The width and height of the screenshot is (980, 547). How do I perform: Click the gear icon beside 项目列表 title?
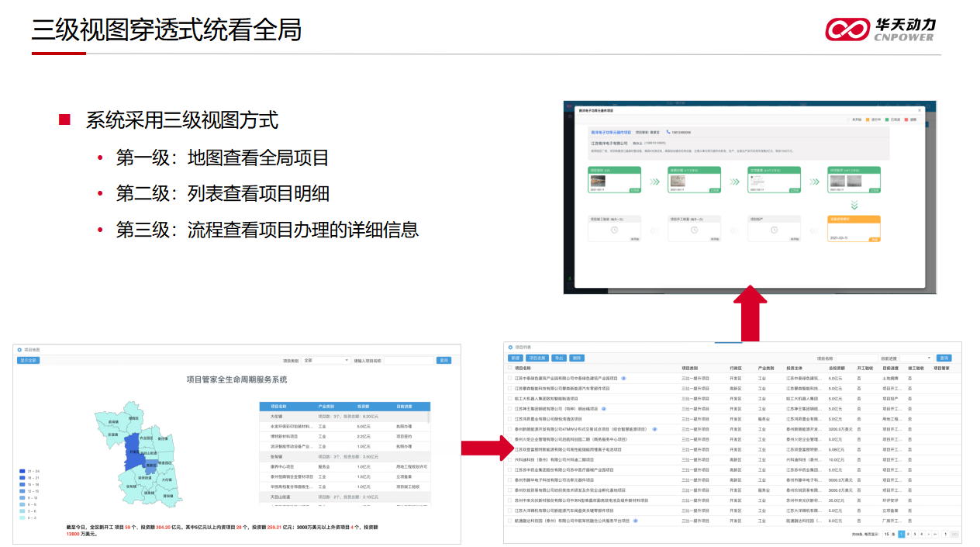(x=510, y=347)
